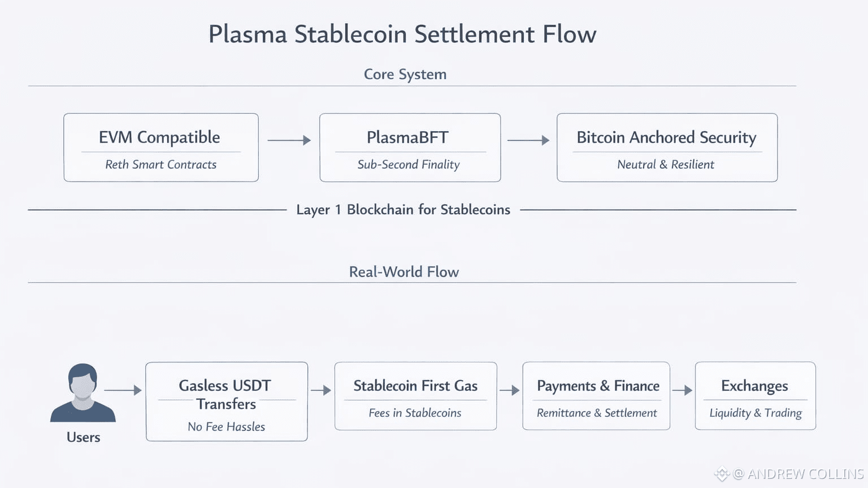Screen dimensions: 868x488
Task: Click the Core System section heading
Action: point(405,74)
